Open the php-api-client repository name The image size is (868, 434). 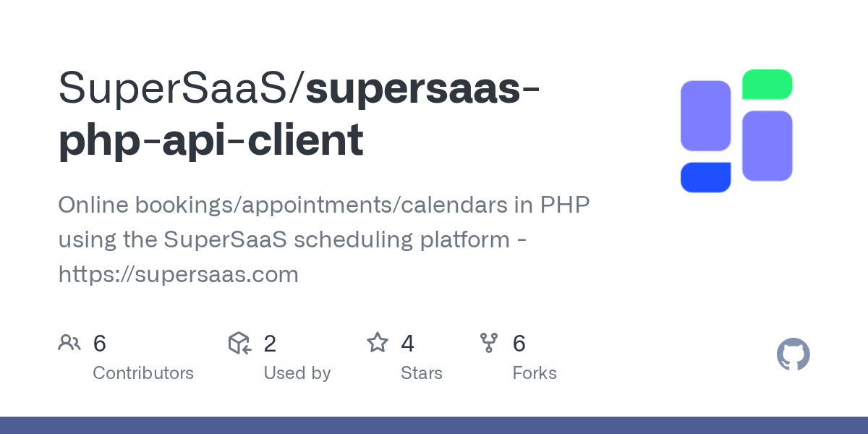coord(210,140)
